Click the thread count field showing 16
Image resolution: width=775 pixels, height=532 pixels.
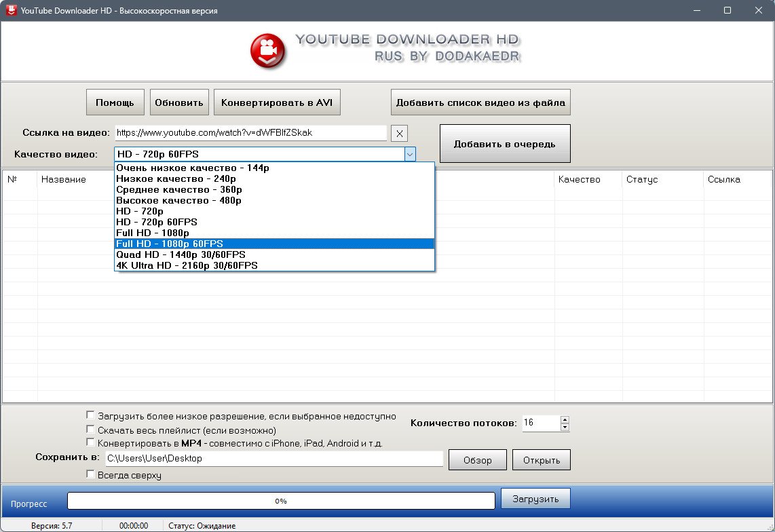[x=542, y=423]
